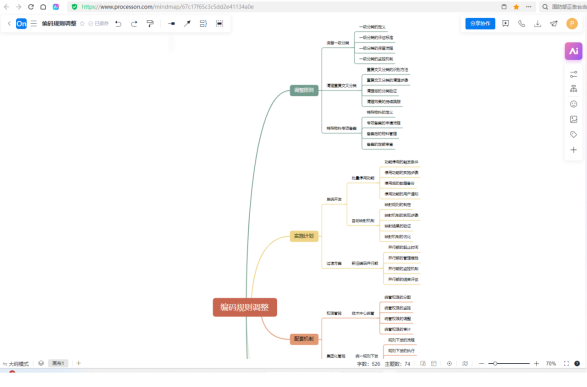Select the canvas 1 tab at bottom
The width and height of the screenshot is (587, 387).
click(58, 363)
